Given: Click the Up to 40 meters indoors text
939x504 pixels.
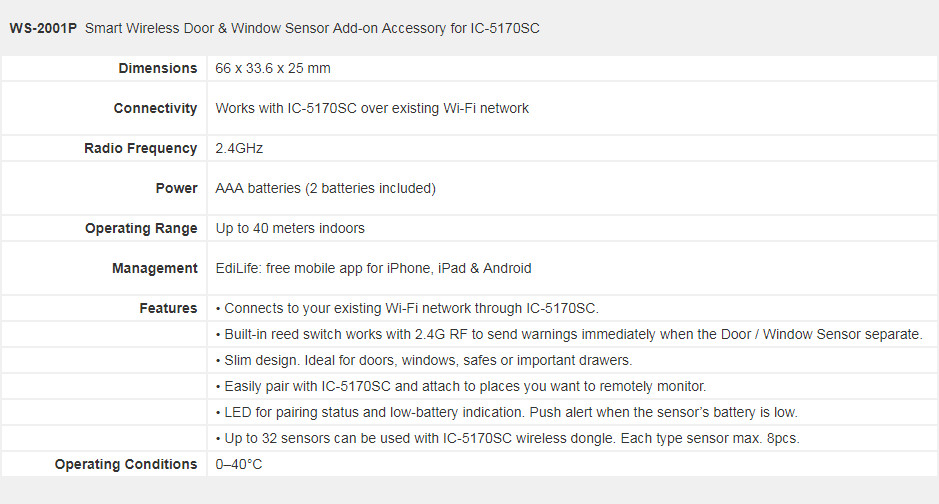Looking at the screenshot, I should [290, 228].
